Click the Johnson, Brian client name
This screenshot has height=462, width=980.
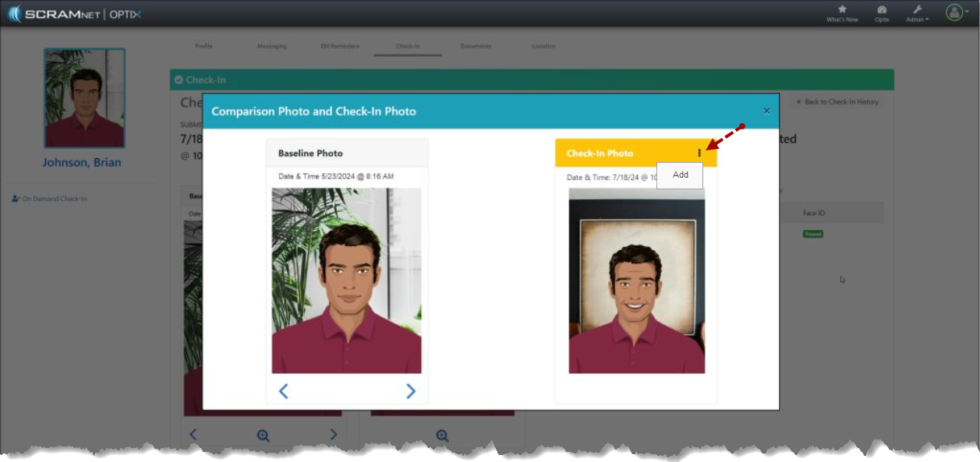click(x=82, y=163)
